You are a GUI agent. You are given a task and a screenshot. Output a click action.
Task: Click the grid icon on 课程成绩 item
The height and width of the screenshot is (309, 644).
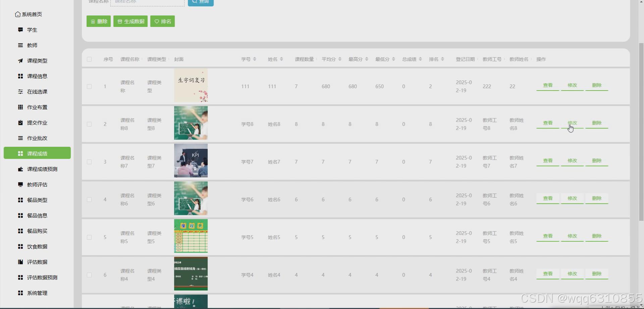[x=20, y=153]
